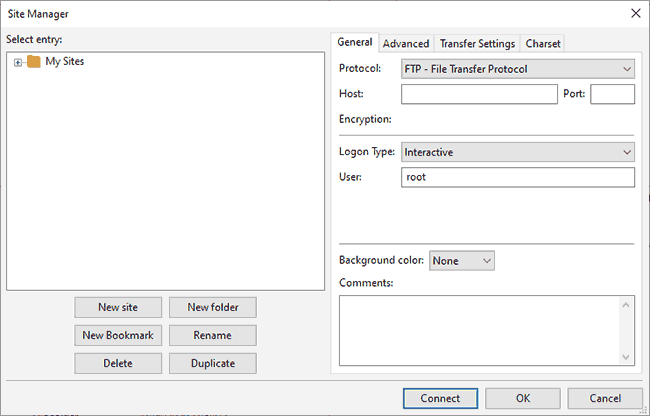Click into the Host input field
650x416 pixels.
479,94
